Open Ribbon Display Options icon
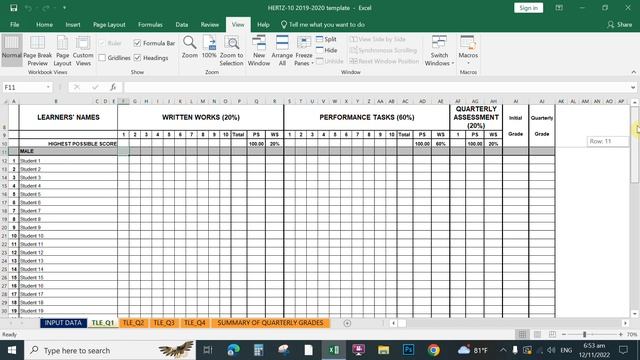Image resolution: width=640 pixels, height=360 pixels. 559,8
